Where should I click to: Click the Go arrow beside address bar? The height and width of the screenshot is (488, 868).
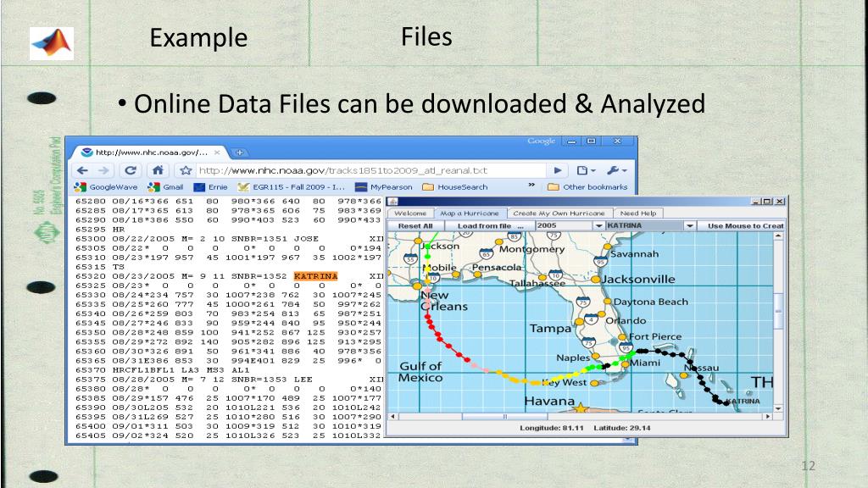click(558, 170)
